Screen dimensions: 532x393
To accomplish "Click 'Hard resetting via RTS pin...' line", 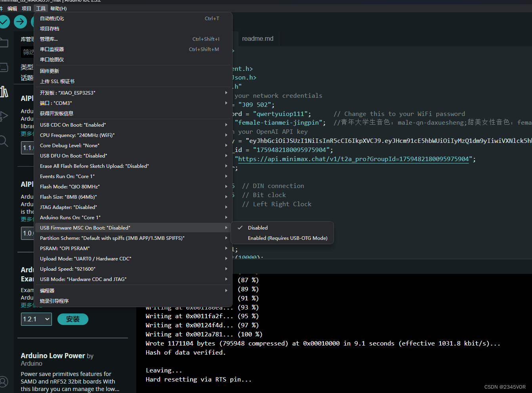I will click(x=198, y=379).
